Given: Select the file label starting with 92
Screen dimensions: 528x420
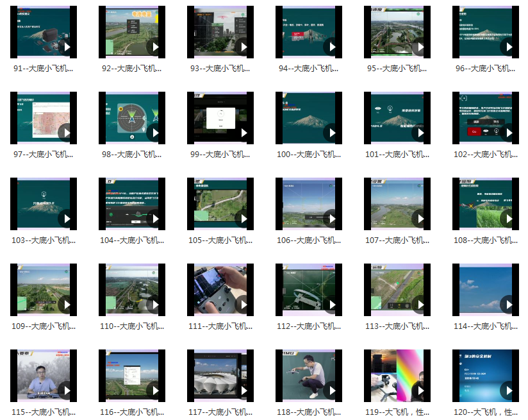Looking at the screenshot, I should (x=133, y=69).
